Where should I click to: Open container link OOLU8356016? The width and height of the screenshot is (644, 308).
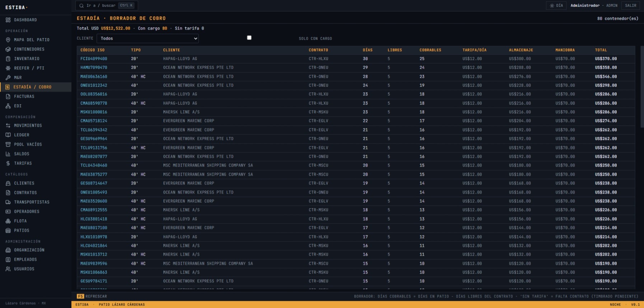coord(94,94)
